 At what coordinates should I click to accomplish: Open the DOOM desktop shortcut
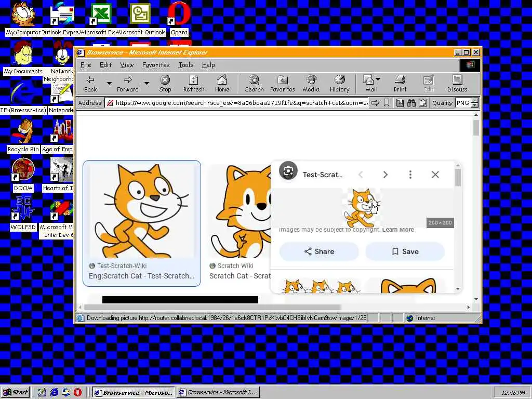coord(23,175)
